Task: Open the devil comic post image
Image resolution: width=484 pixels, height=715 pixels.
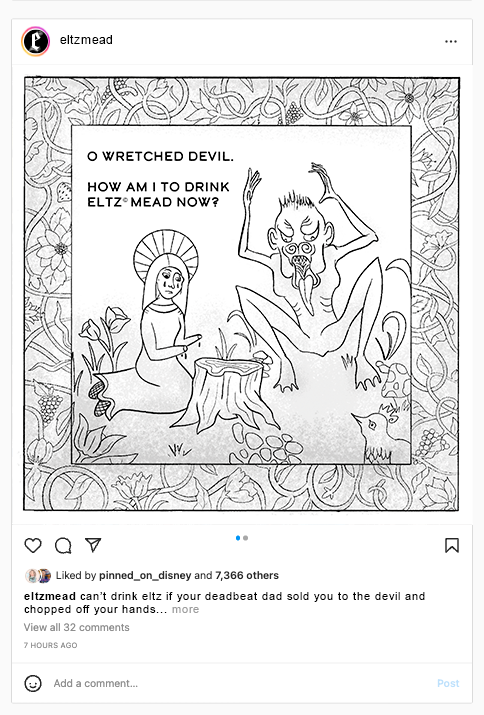Action: (241, 294)
